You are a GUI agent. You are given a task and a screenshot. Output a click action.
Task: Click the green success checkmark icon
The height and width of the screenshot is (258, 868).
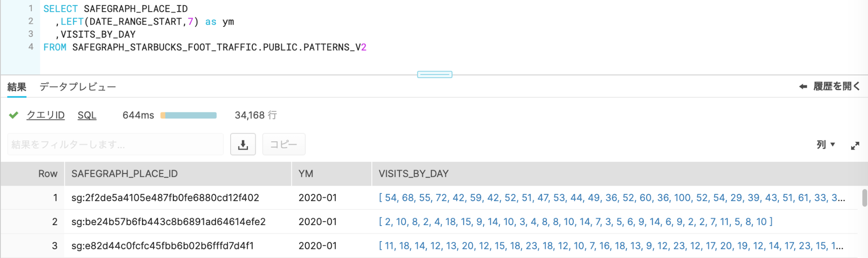click(13, 115)
